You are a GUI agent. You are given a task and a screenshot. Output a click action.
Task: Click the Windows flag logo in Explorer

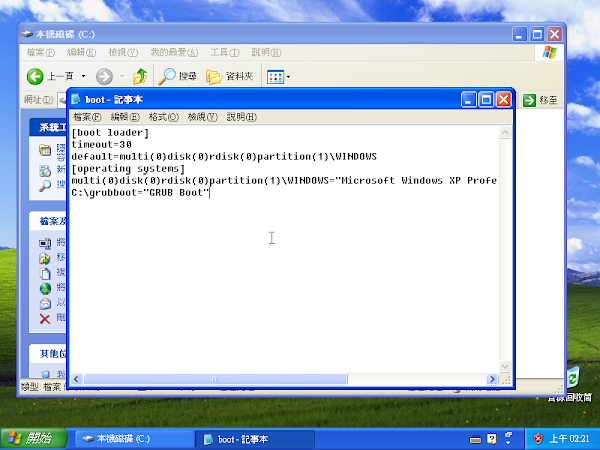pyautogui.click(x=549, y=52)
